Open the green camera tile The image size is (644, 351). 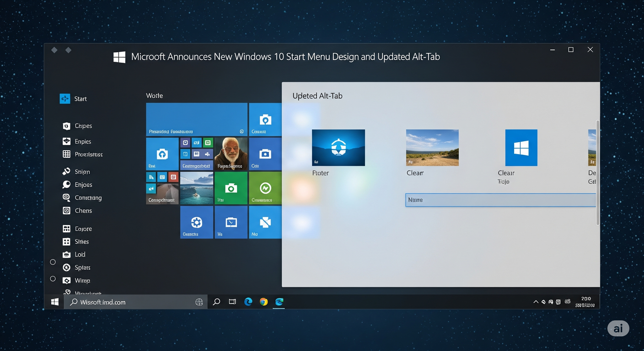[x=231, y=188]
